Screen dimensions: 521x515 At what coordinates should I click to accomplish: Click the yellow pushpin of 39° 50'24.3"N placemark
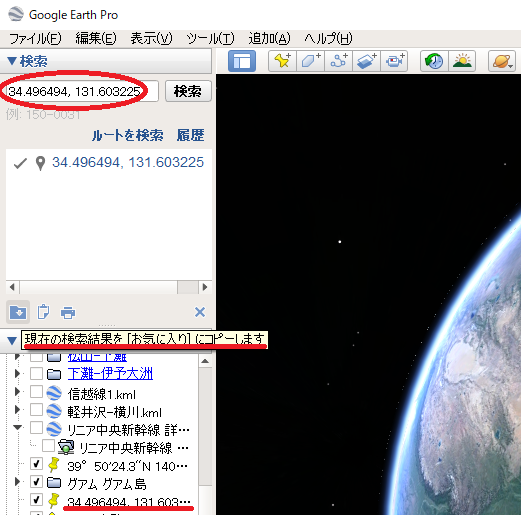[53, 465]
